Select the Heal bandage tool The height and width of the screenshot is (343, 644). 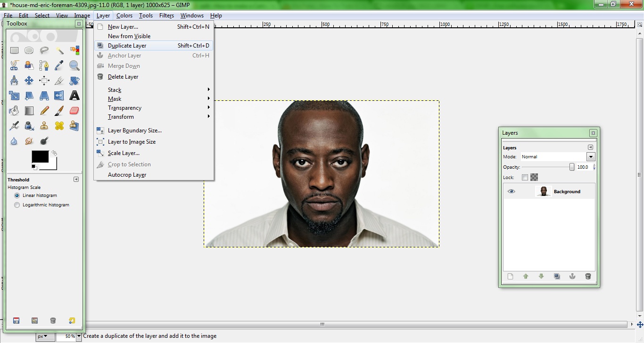(59, 126)
